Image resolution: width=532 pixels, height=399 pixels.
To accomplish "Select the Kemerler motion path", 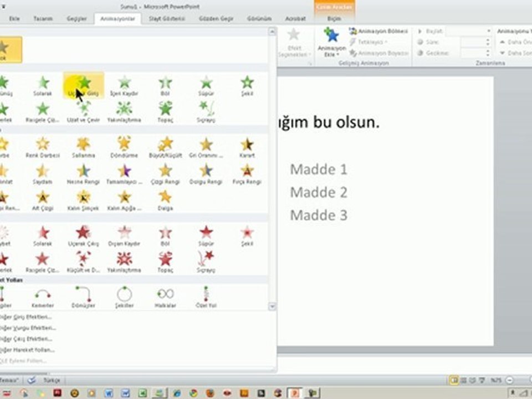I will click(x=43, y=297).
